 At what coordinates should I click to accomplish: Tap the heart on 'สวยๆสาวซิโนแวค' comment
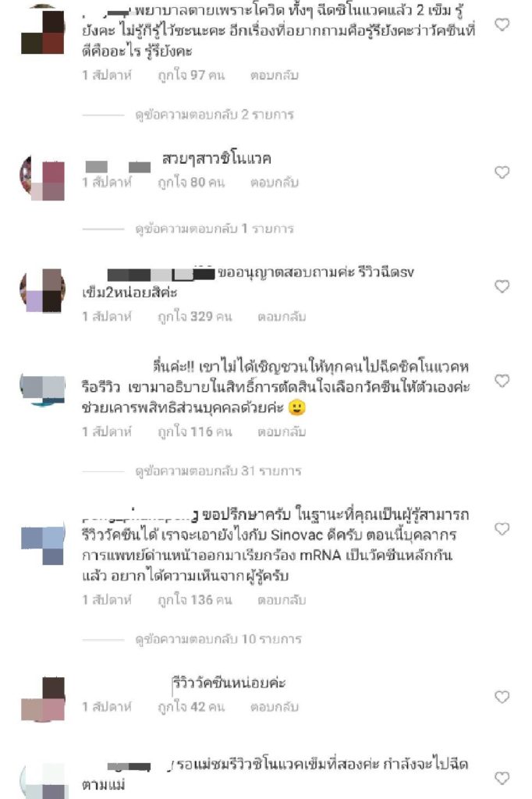(x=502, y=172)
